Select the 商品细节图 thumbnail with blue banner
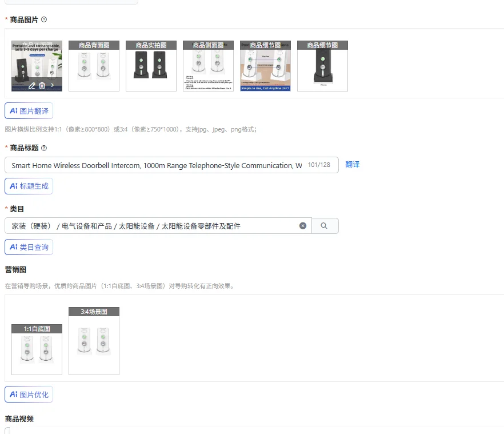This screenshot has width=504, height=434. click(x=266, y=66)
